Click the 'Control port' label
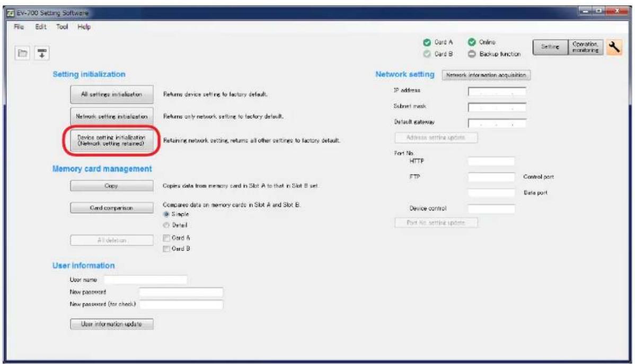635x364 pixels. point(539,177)
